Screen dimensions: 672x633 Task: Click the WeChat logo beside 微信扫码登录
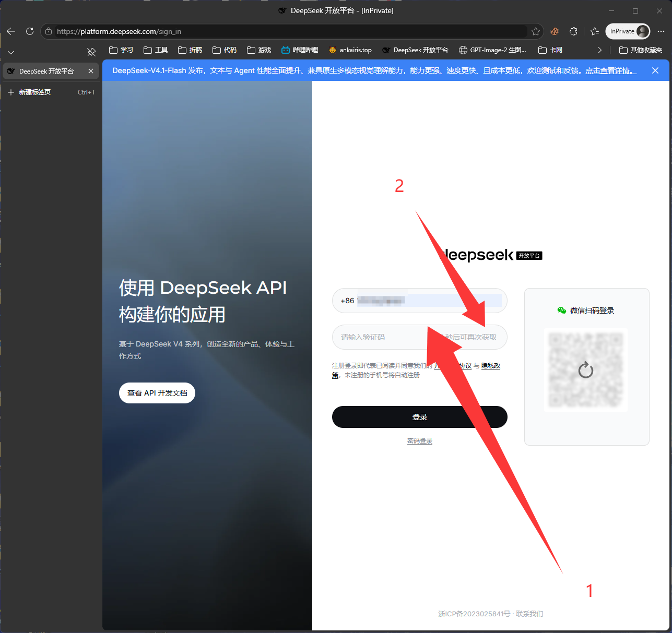(562, 310)
